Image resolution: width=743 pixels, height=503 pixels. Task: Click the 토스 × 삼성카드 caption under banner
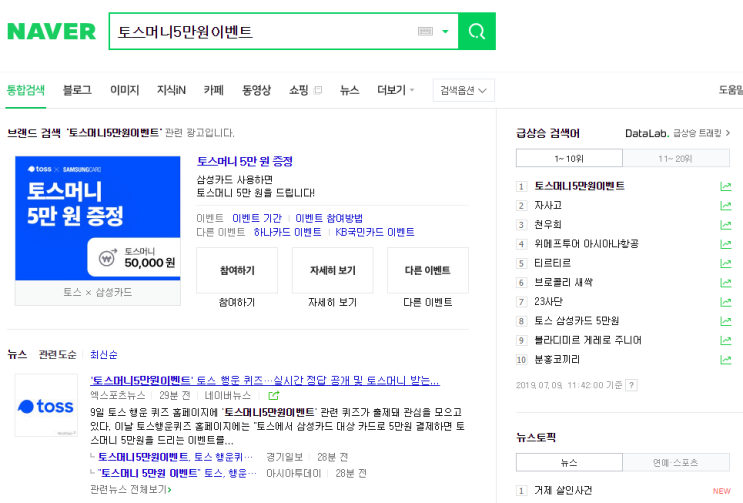point(98,292)
